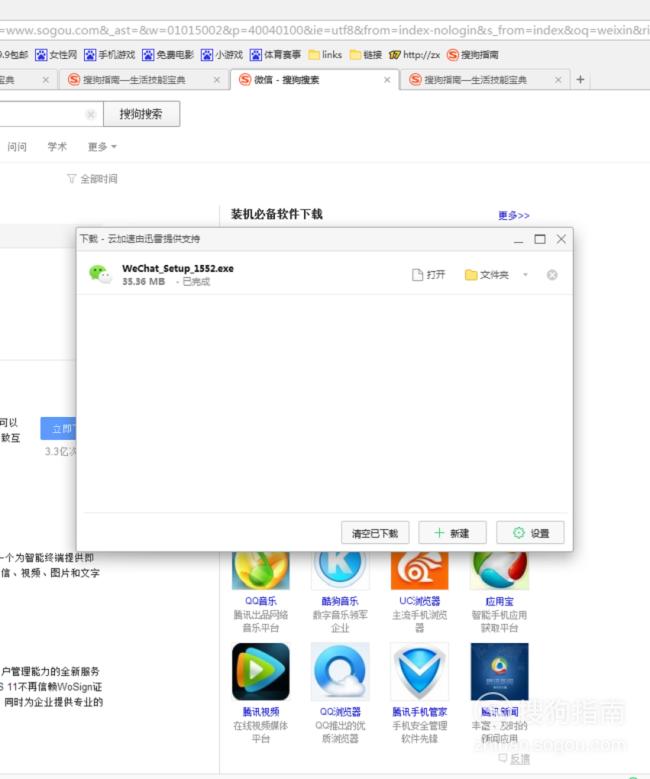
Task: Click the 腾讯视频 app icon
Action: [260, 671]
